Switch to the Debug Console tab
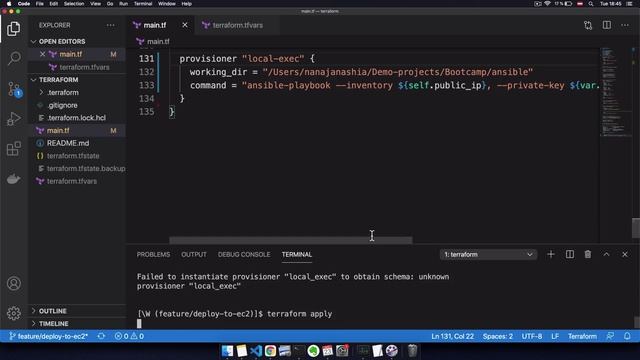 244,254
